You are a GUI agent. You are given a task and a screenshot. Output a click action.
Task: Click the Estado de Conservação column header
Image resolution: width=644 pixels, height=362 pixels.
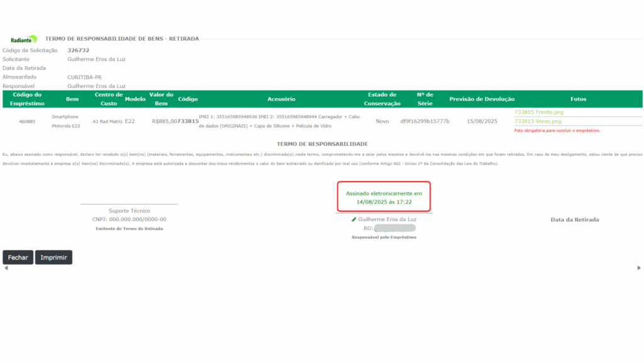(382, 99)
